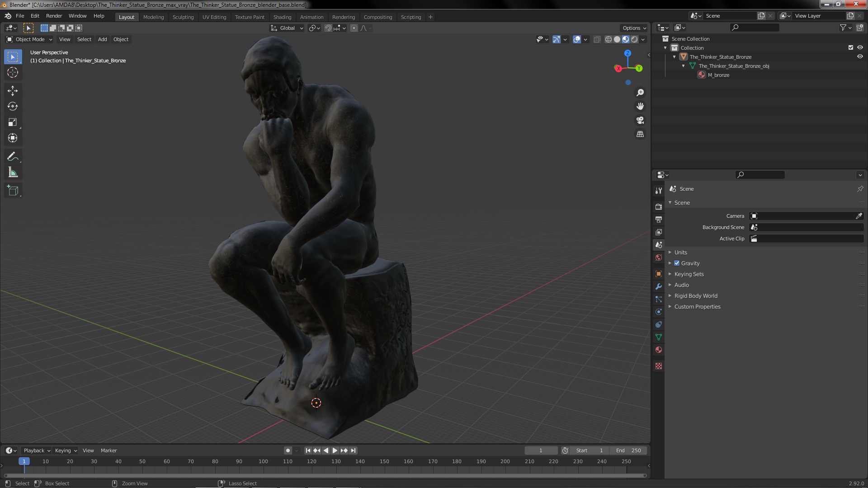Open the Modifier properties wrench tab
Viewport: 868px width, 488px height.
coord(659,286)
